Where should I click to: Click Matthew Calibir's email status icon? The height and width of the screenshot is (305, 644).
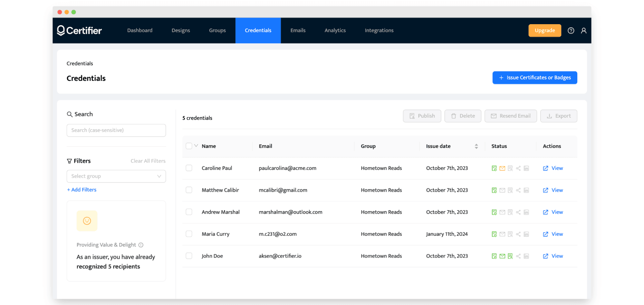pos(502,190)
